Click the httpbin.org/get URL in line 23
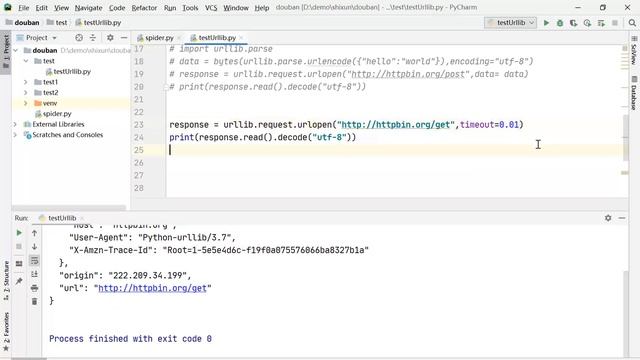The image size is (640, 360). (396, 124)
